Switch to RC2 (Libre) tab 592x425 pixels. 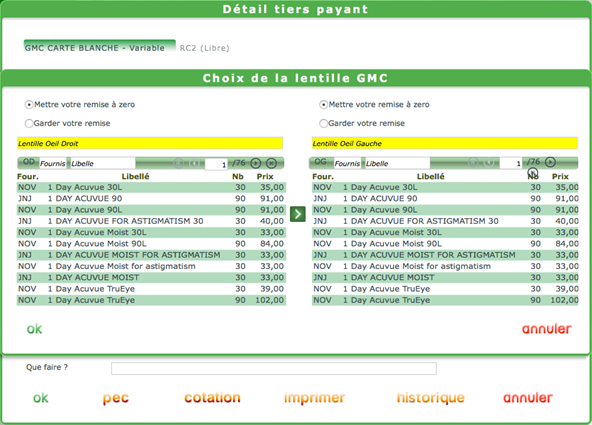[x=204, y=48]
